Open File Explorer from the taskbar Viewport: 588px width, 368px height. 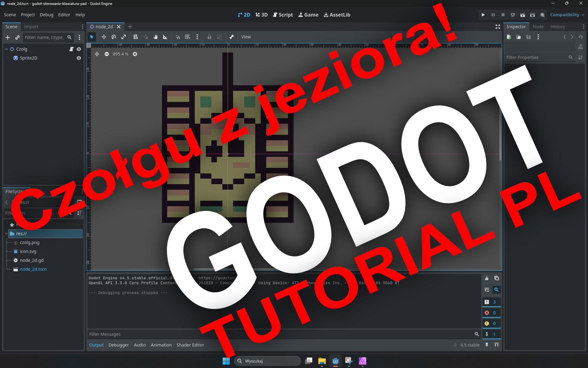(322, 361)
